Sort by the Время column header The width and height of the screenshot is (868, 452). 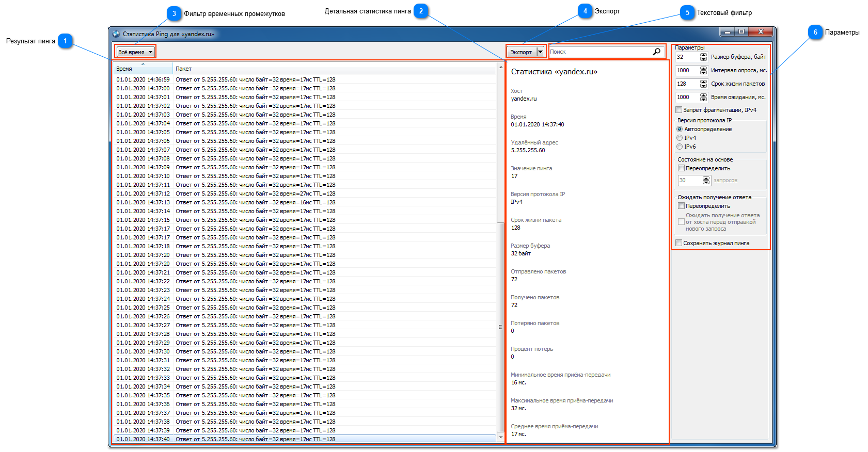tap(143, 69)
